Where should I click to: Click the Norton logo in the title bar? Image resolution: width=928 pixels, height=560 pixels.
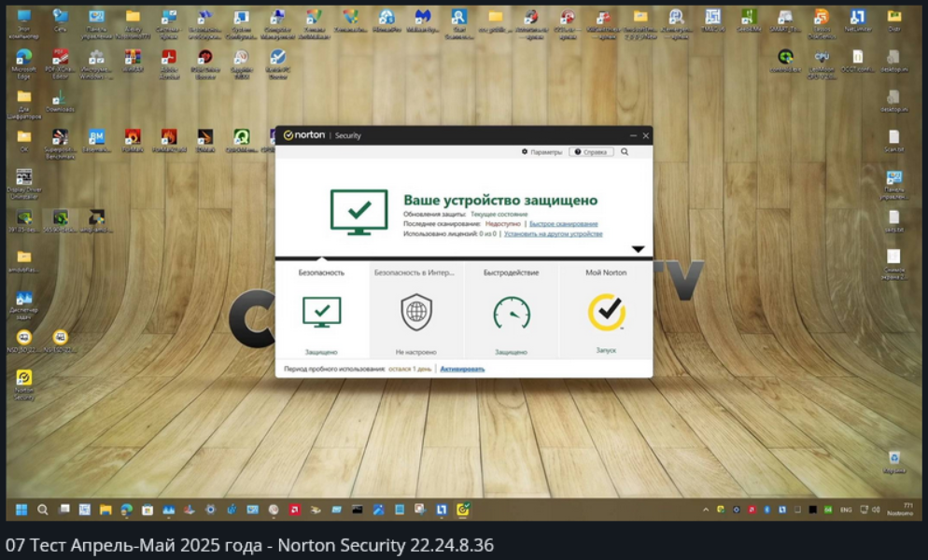pyautogui.click(x=304, y=135)
